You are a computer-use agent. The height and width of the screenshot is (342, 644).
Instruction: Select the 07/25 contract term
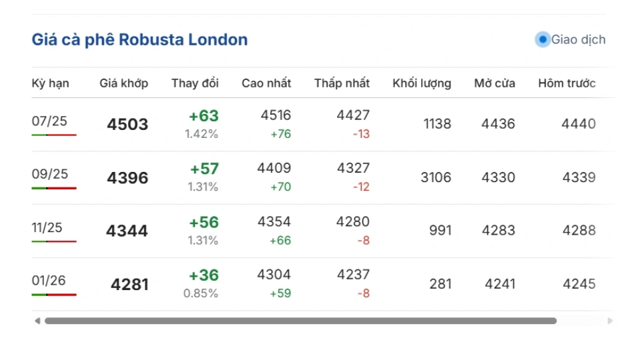(49, 121)
